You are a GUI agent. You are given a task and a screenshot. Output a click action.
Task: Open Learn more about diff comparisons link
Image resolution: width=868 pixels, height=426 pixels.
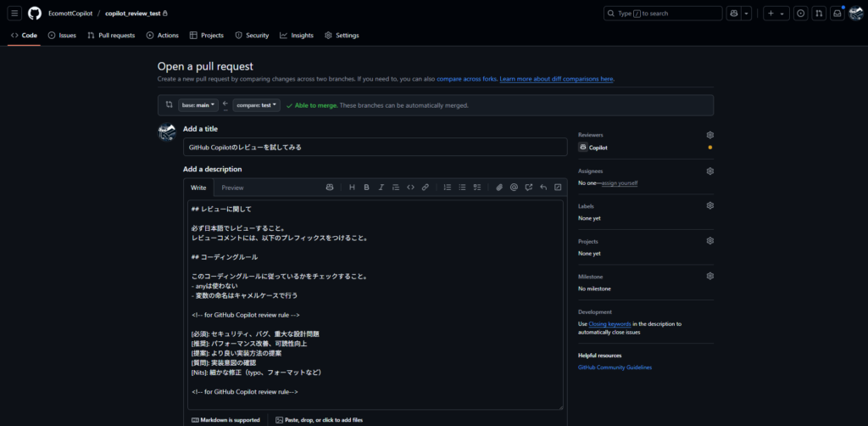[556, 79]
